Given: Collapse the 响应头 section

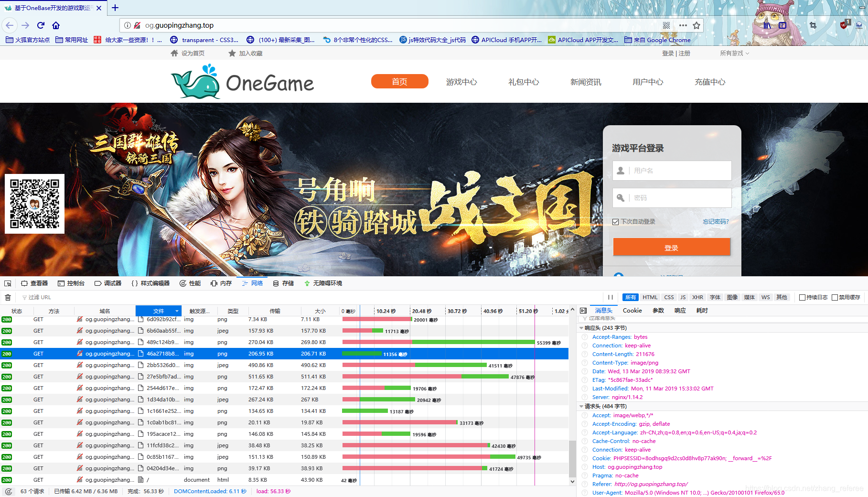Looking at the screenshot, I should click(x=581, y=328).
